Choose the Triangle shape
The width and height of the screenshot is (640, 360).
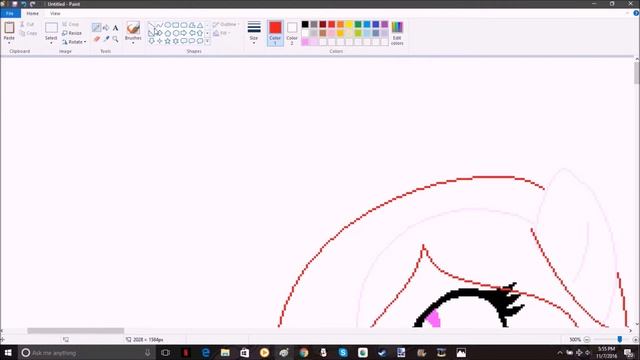(x=200, y=25)
